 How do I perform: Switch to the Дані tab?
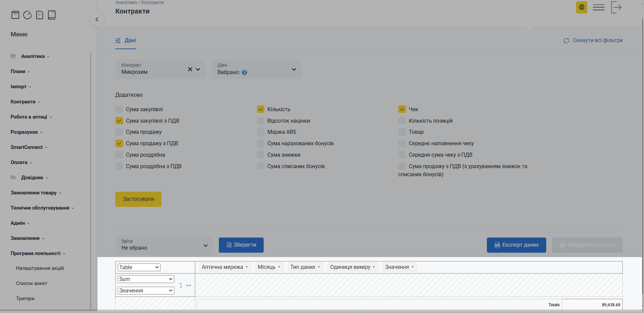point(126,40)
